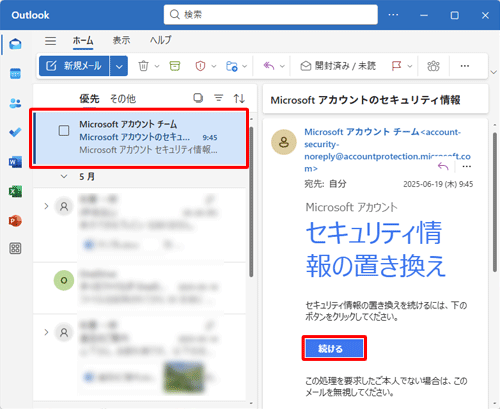Open the People contacts icon
This screenshot has width=500, height=409.
point(15,103)
